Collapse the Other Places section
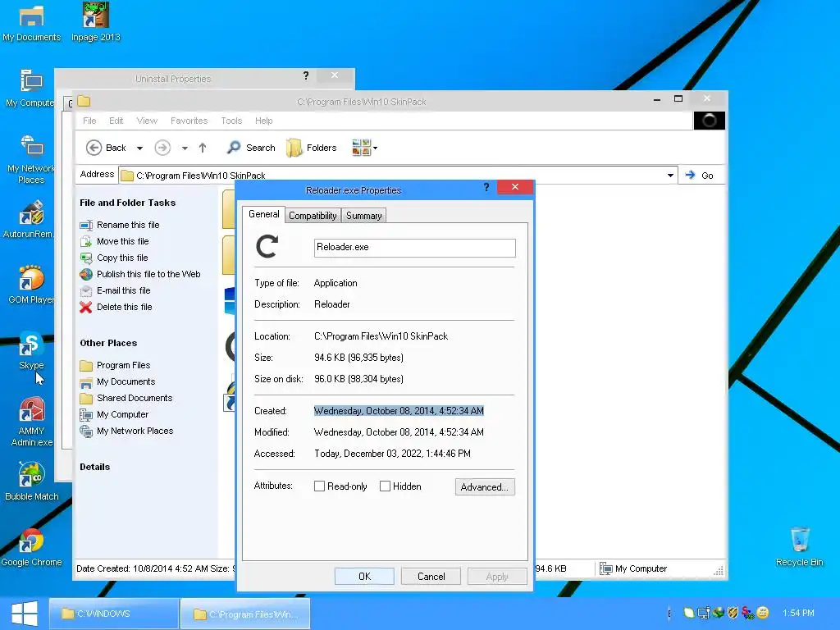The height and width of the screenshot is (630, 840). point(108,344)
